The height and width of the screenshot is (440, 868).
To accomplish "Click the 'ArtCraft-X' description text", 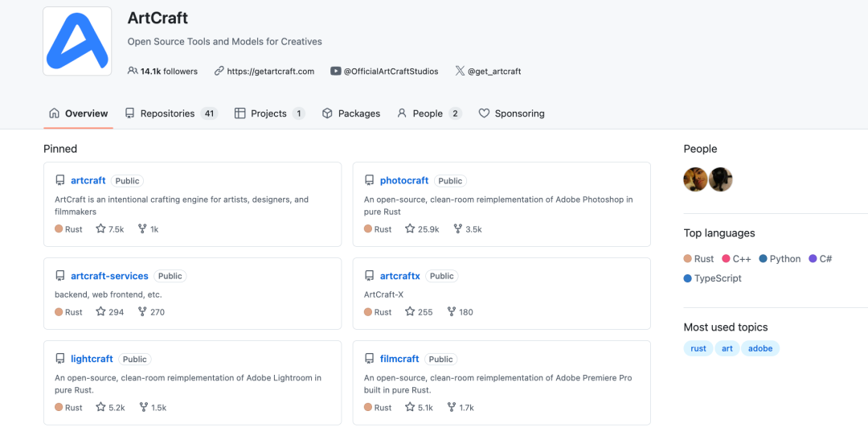I will tap(383, 295).
